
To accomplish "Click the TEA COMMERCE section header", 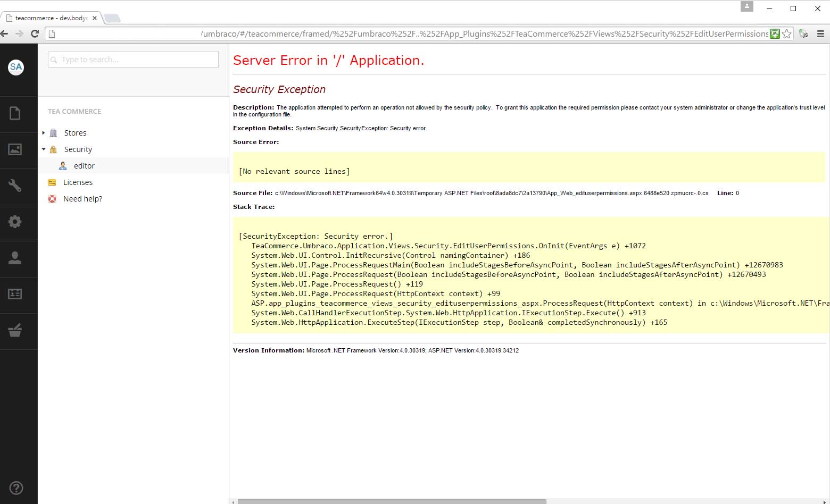I will (x=74, y=111).
